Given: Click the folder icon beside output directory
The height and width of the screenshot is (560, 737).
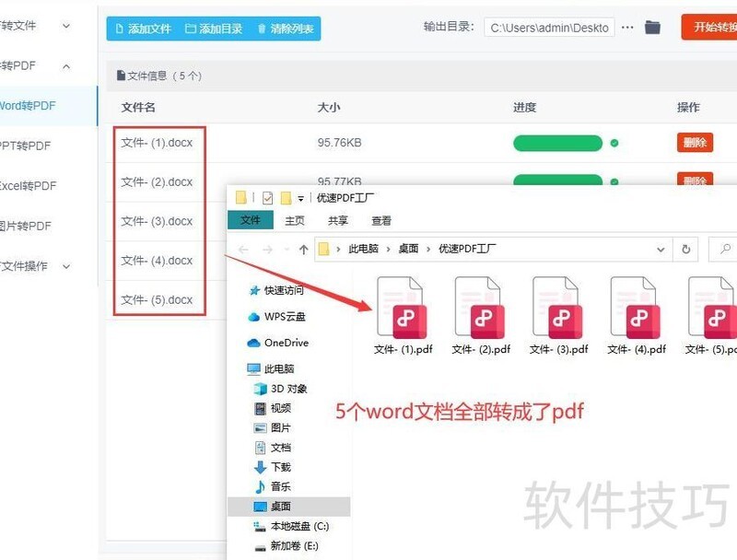Looking at the screenshot, I should click(x=651, y=28).
